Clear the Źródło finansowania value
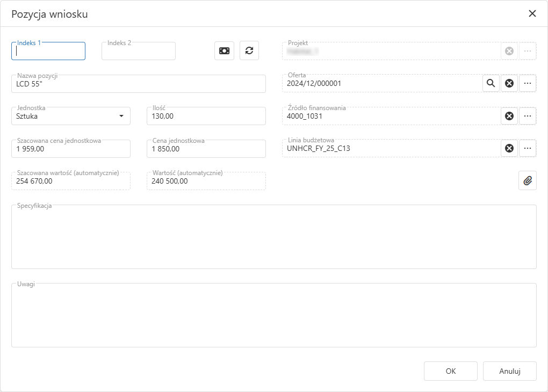 pos(509,116)
